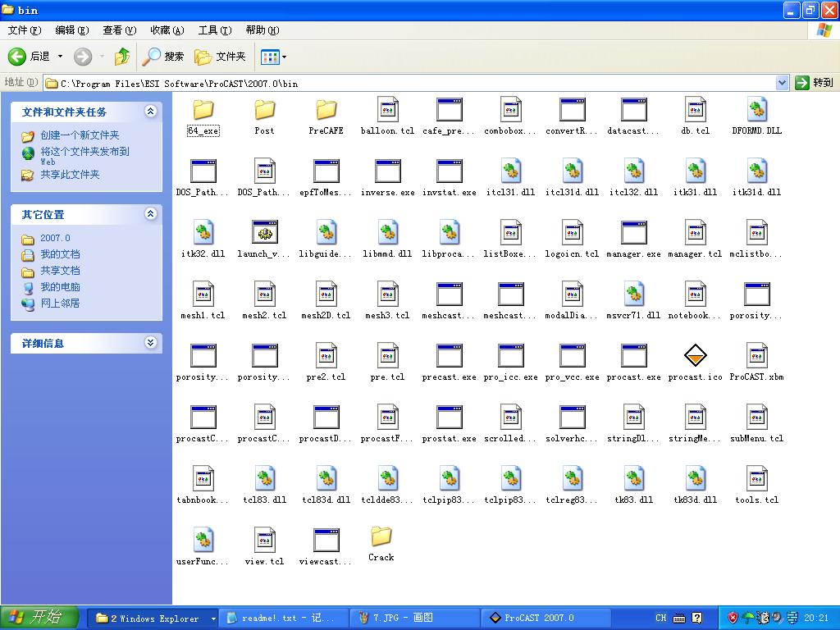Select the mesh2D.tcl file
This screenshot has width=840, height=630.
[326, 302]
